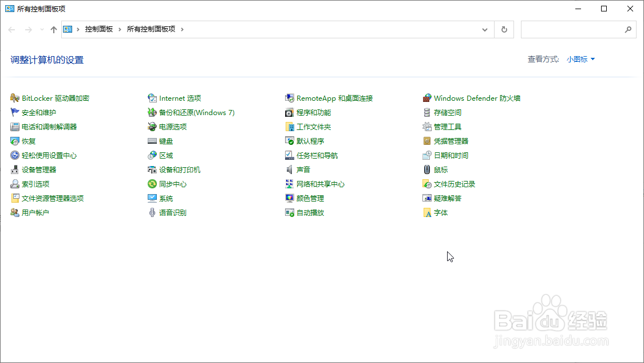Open the 索引选项 icon
This screenshot has height=363, width=644.
coord(15,184)
